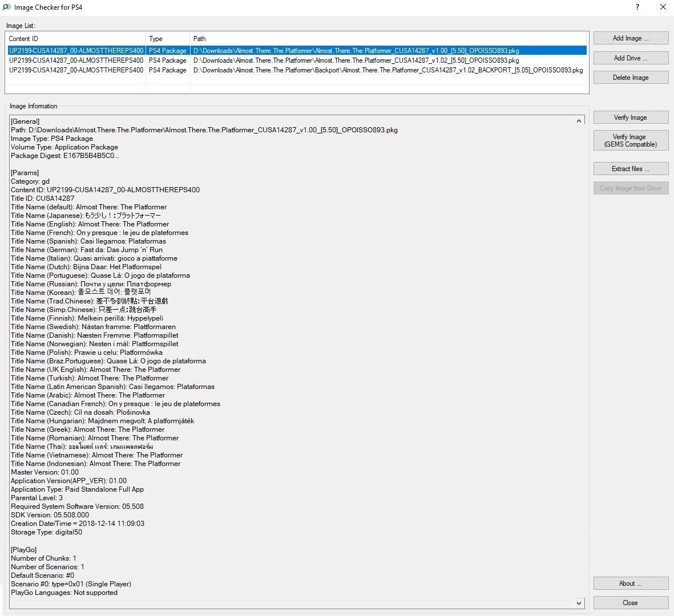Start Verify Image check
Viewport: 674px width, 616px height.
click(631, 117)
